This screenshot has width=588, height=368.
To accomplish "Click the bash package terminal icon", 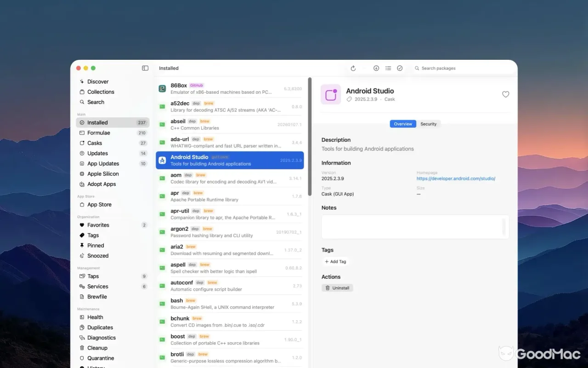I will (x=162, y=304).
